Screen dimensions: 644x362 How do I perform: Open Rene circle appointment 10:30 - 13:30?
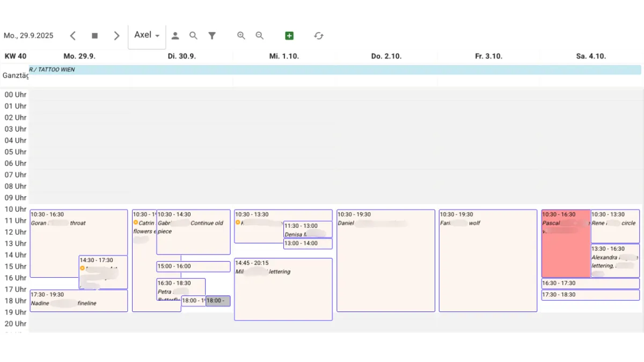[615, 226]
